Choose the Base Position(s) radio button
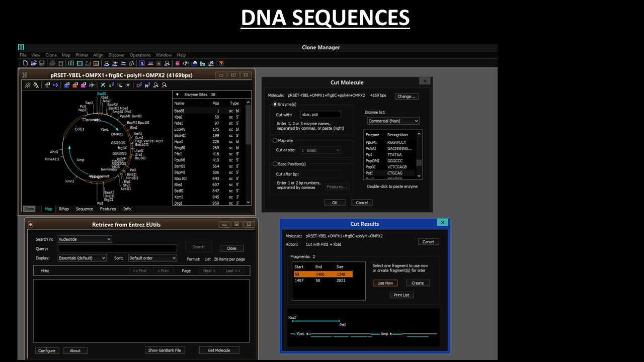 (275, 164)
